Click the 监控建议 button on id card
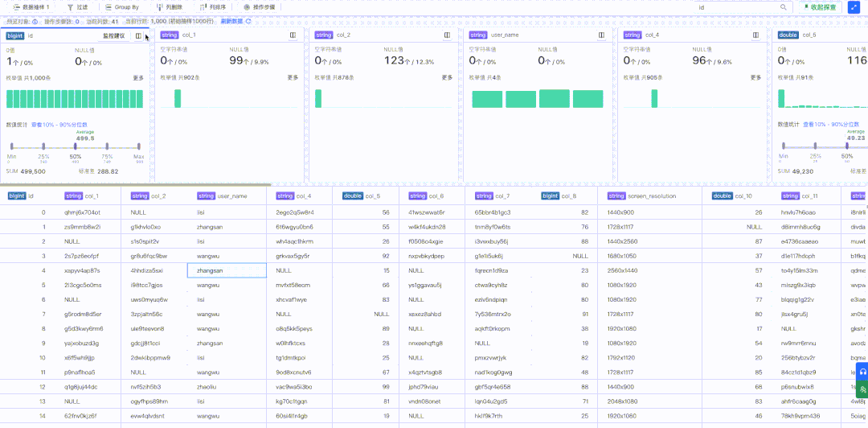Viewport: 868px width, 428px height. (113, 35)
